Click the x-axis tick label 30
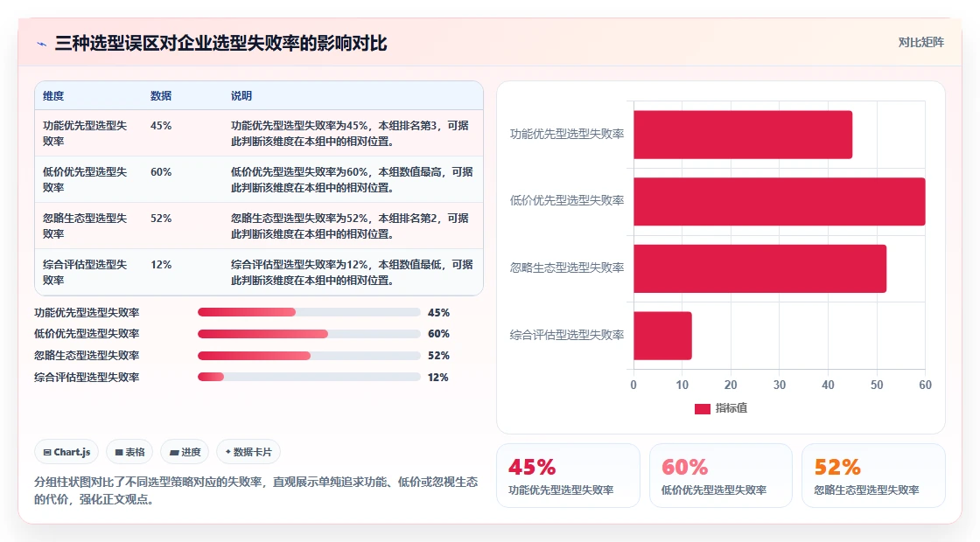Viewport: 980px width, 542px height. coord(780,386)
